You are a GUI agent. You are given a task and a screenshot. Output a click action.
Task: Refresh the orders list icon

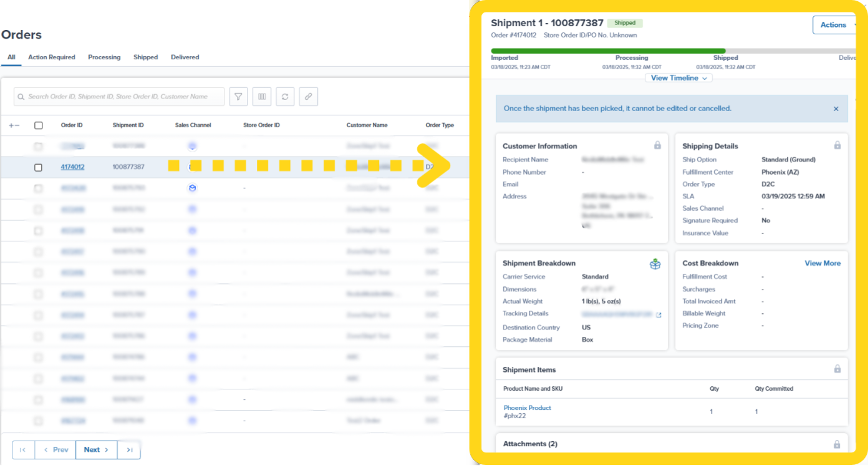(x=285, y=96)
